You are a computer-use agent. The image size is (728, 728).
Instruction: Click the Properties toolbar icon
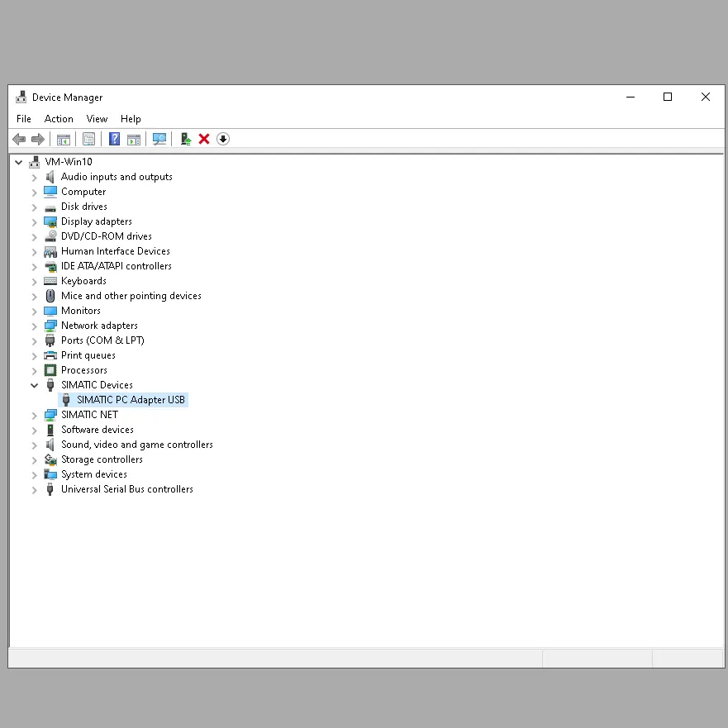pos(88,139)
